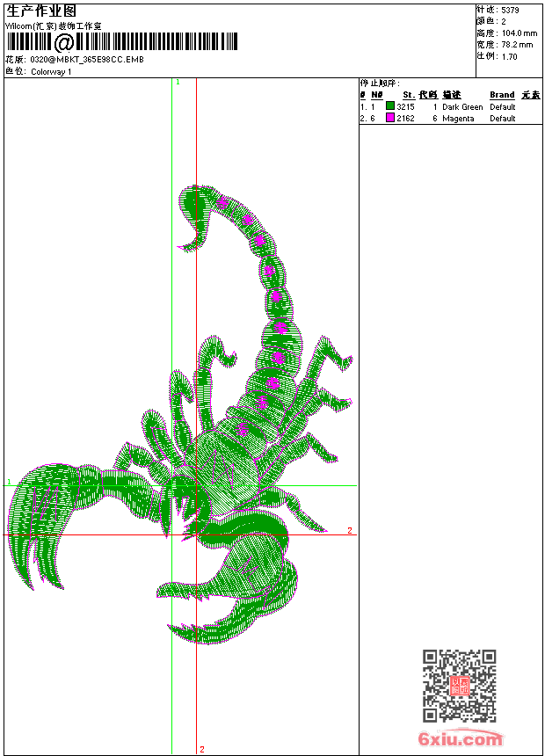Viewport: 545px width, 756px height.
Task: Open the 6xiu.com watermark link
Action: tap(460, 739)
